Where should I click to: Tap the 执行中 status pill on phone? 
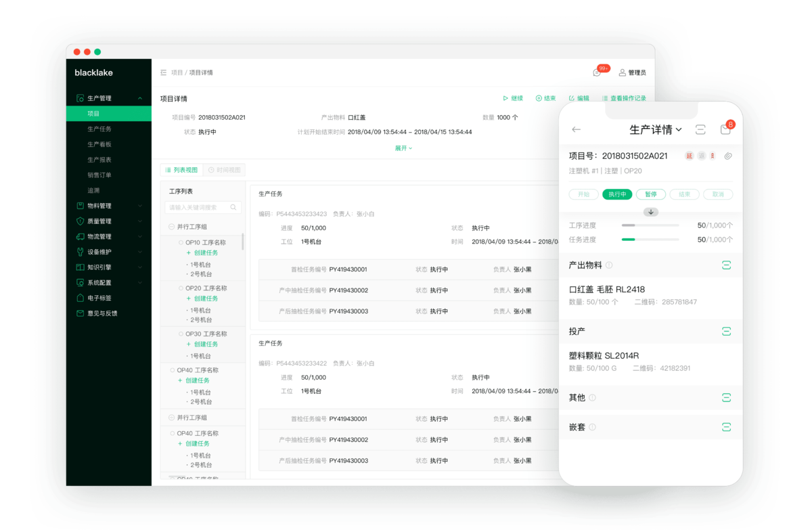617,194
